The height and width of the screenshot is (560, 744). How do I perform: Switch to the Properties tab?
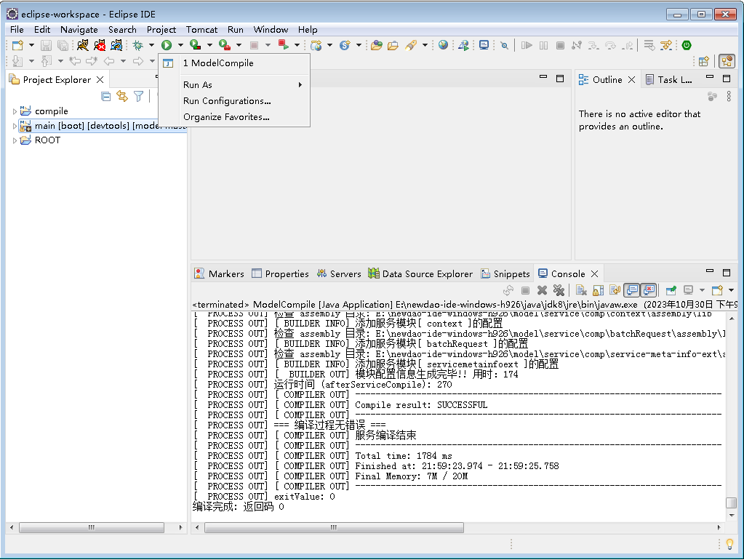pyautogui.click(x=280, y=274)
